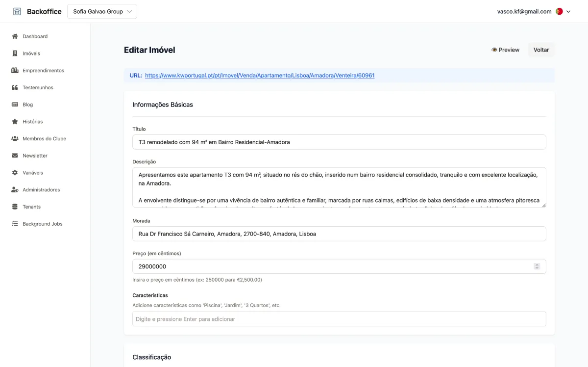The height and width of the screenshot is (367, 588).
Task: Expand the account menu next to the flag
Action: [x=568, y=11]
